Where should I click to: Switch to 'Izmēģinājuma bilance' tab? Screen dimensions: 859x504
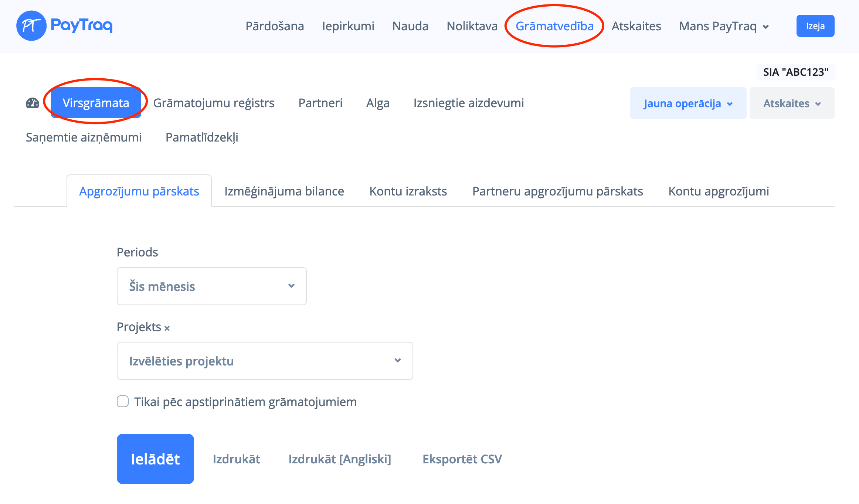284,191
